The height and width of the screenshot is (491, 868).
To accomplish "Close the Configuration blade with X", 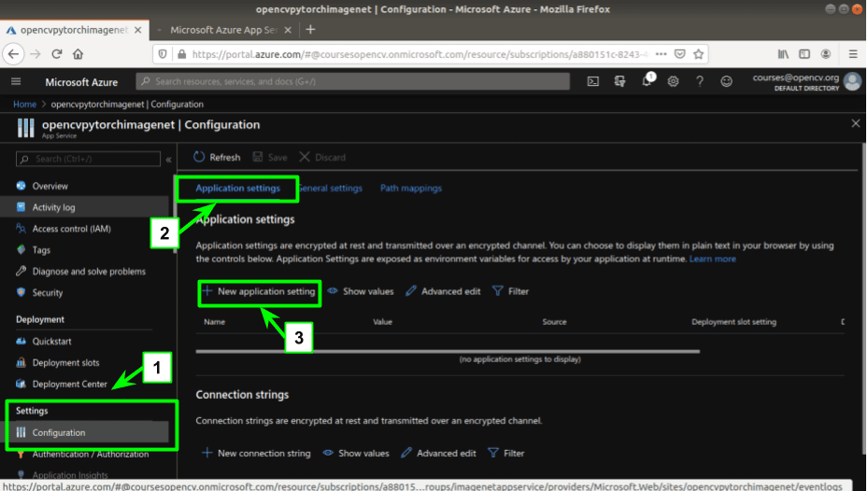I will tap(855, 123).
